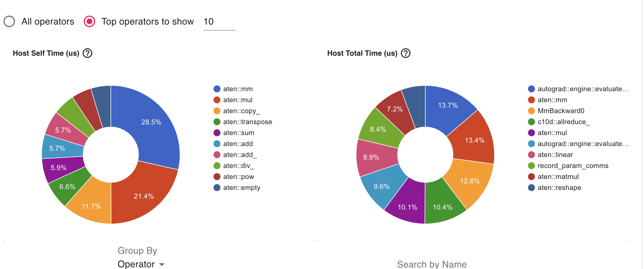Toggle aten::copy_ legend entry
The image size is (644, 269).
241,111
